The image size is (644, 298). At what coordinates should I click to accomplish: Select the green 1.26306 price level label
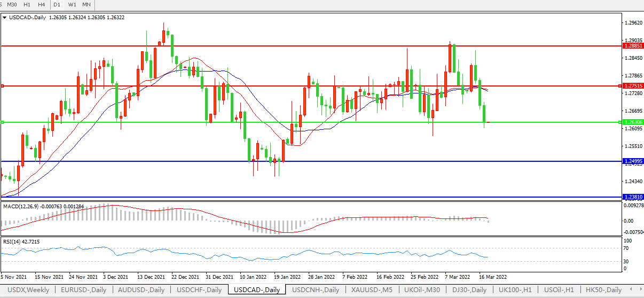[x=633, y=122]
